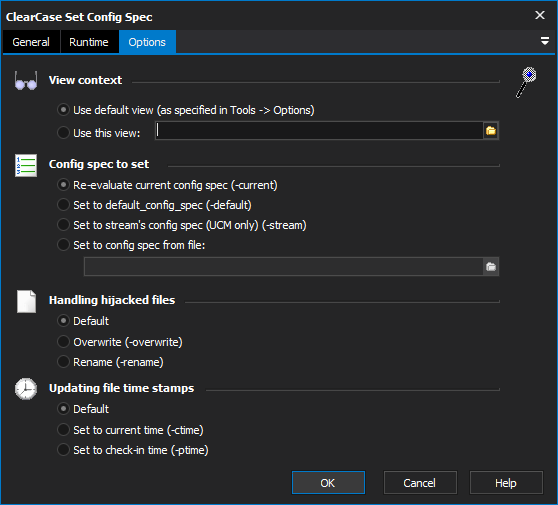Click the glasses icon beside View context
Image resolution: width=558 pixels, height=505 pixels.
(x=26, y=80)
